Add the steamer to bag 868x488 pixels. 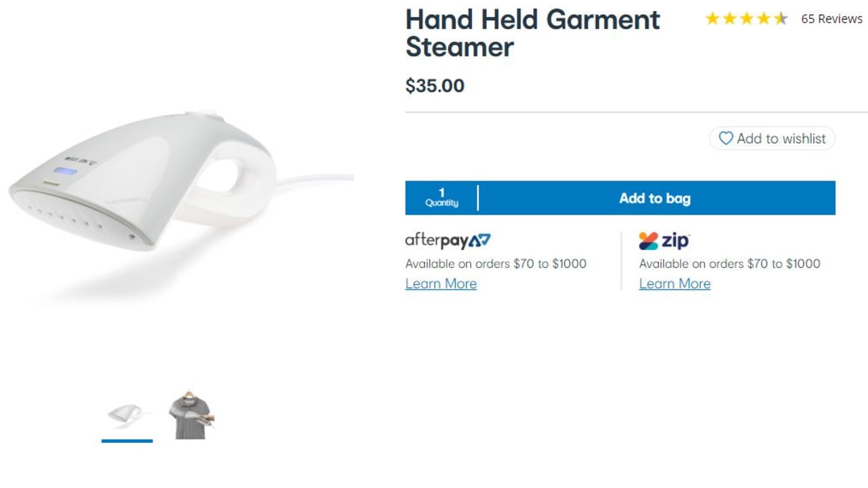coord(656,198)
